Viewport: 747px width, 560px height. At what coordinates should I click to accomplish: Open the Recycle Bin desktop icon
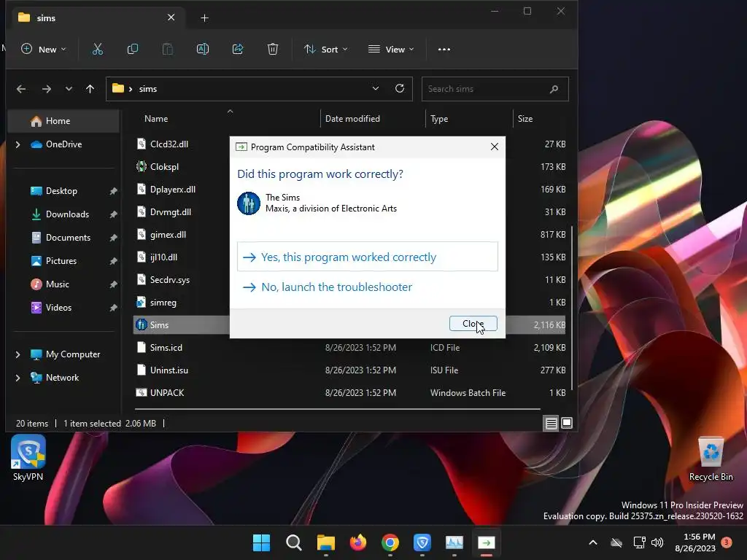coord(711,459)
